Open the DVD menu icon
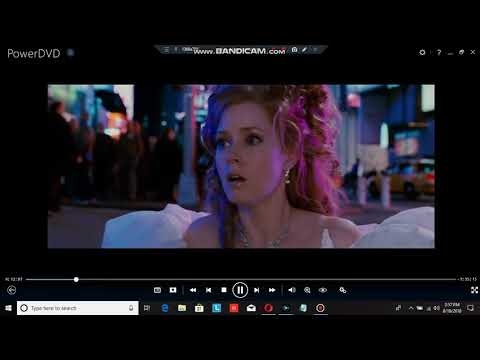The height and width of the screenshot is (360, 480). (x=157, y=290)
